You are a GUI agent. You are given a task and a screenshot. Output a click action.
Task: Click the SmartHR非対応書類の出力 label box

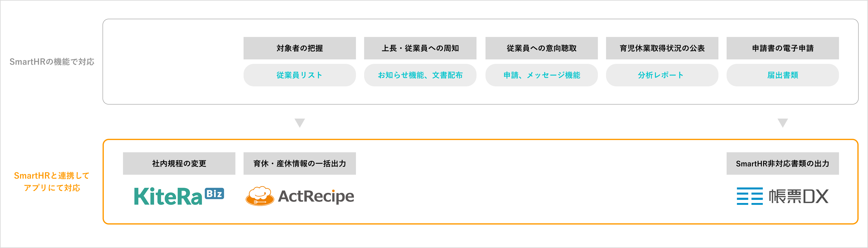[782, 163]
